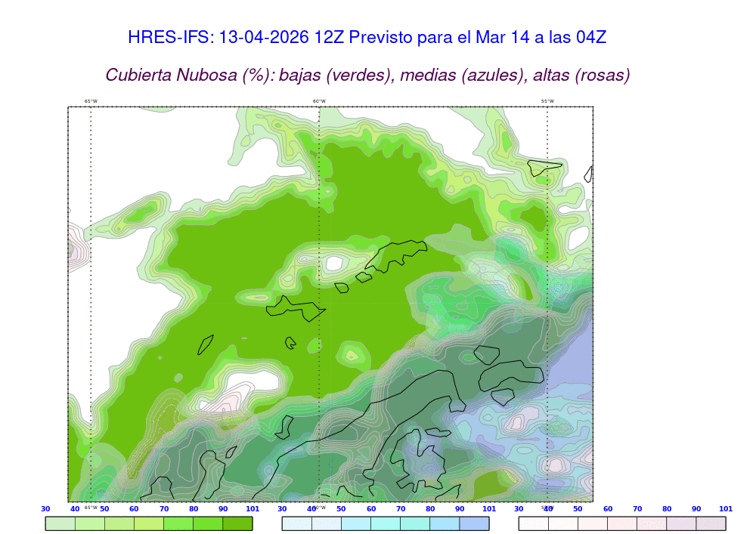
Task: Click the pink 90-101 high cloud swatch
Action: [711, 523]
